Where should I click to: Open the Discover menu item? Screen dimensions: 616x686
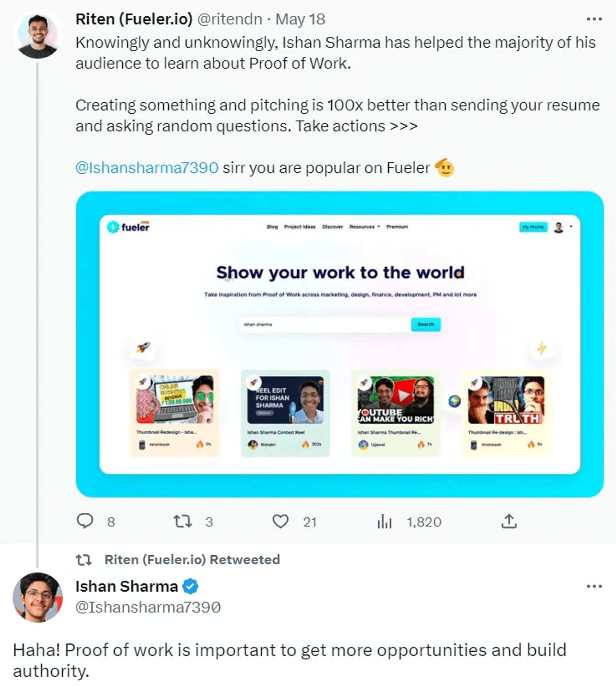(332, 227)
